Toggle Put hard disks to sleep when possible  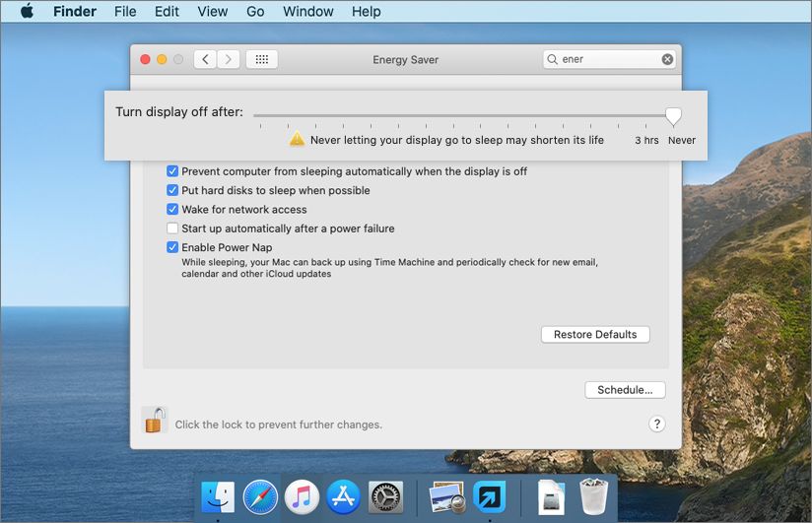172,191
